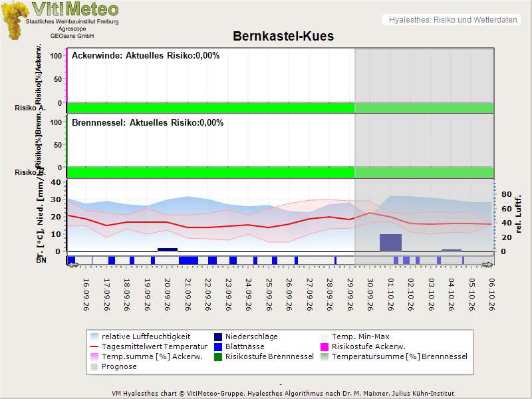Click the green Ackerwinde risk bar
Image resolution: width=532 pixels, height=399 pixels.
[280, 108]
